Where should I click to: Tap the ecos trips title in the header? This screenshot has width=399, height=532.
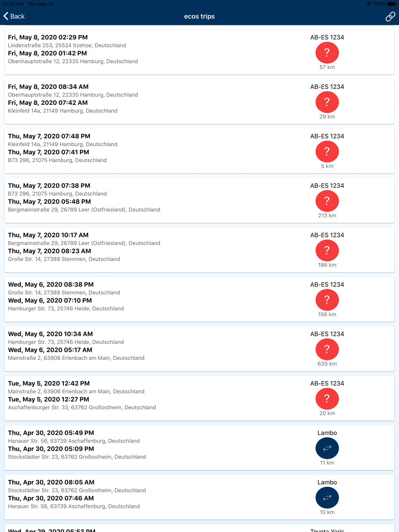(x=199, y=16)
